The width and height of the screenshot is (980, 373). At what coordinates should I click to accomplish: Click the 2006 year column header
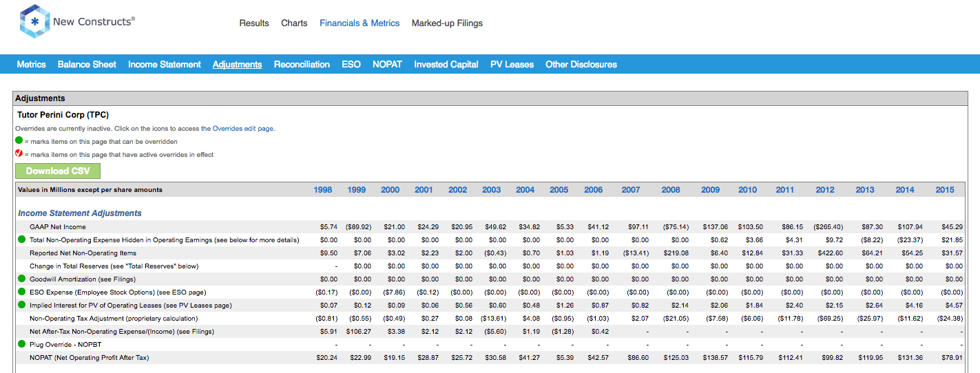pyautogui.click(x=593, y=190)
